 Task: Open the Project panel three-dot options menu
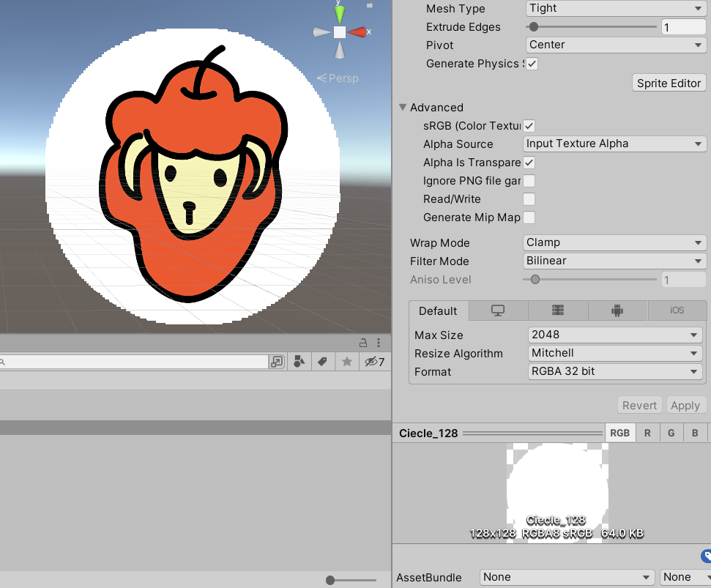tap(379, 343)
